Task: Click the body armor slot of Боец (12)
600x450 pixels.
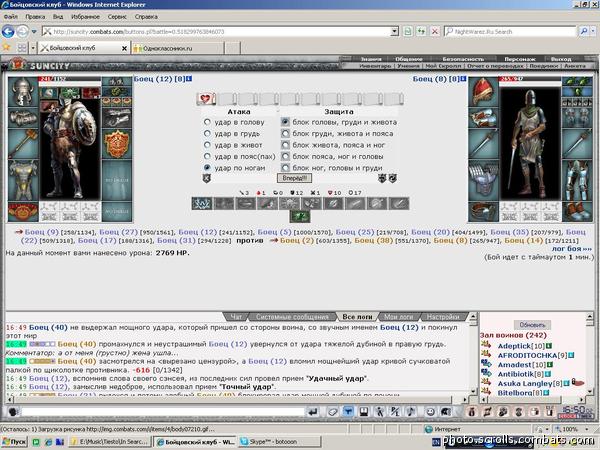Action: (x=23, y=180)
